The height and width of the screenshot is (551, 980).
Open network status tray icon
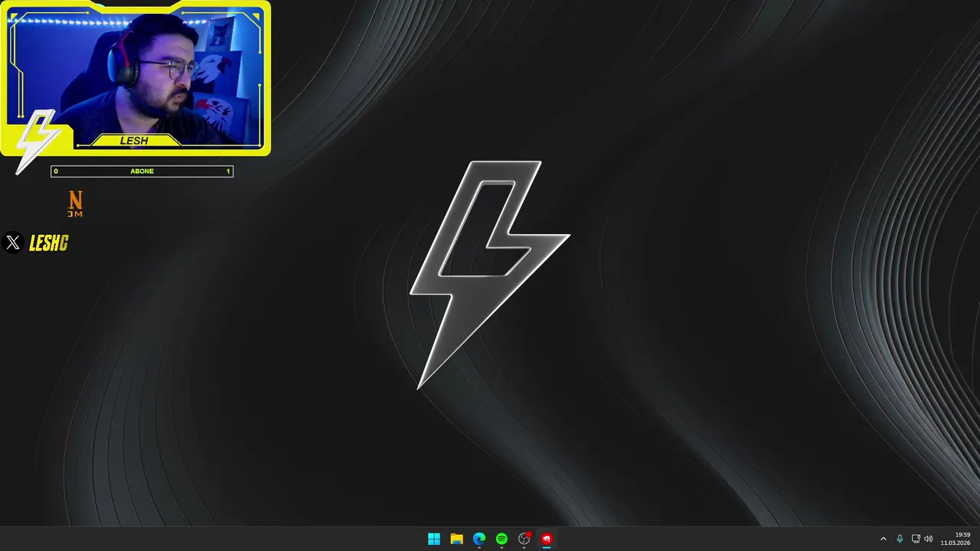(916, 539)
